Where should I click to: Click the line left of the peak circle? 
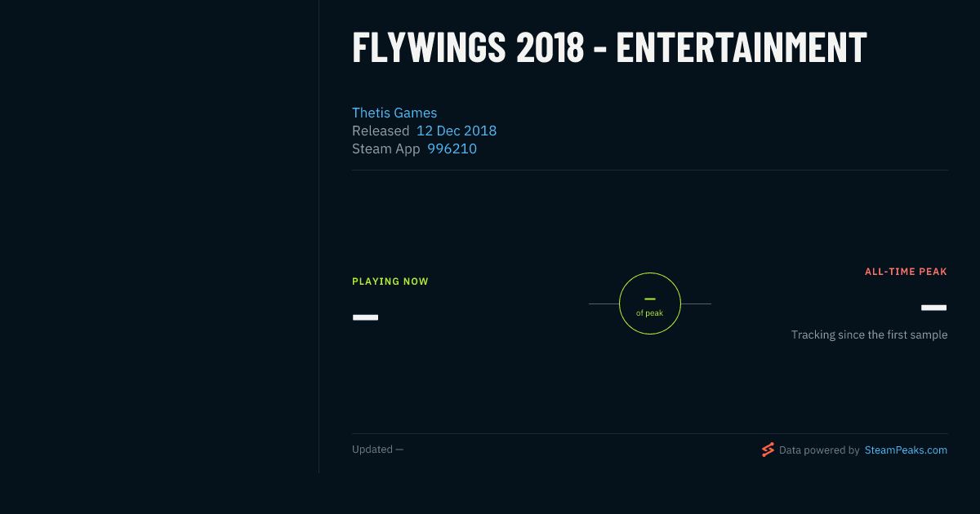tap(604, 304)
